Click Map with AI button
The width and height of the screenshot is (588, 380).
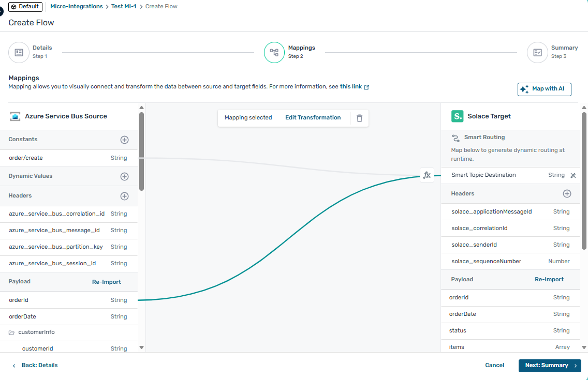(544, 89)
